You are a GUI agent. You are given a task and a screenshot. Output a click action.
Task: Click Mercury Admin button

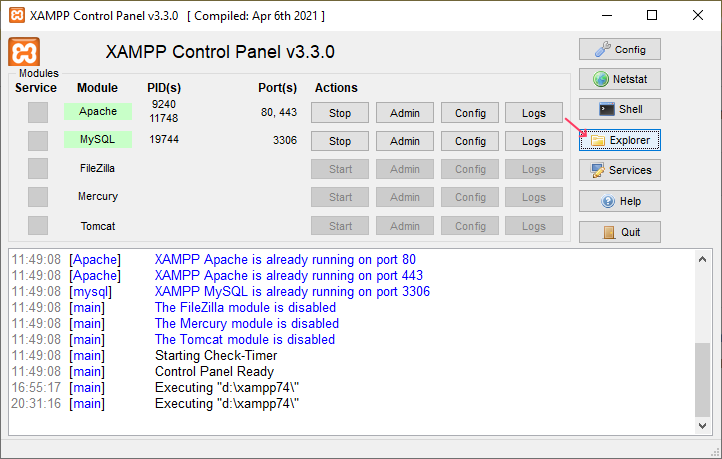[x=405, y=197]
